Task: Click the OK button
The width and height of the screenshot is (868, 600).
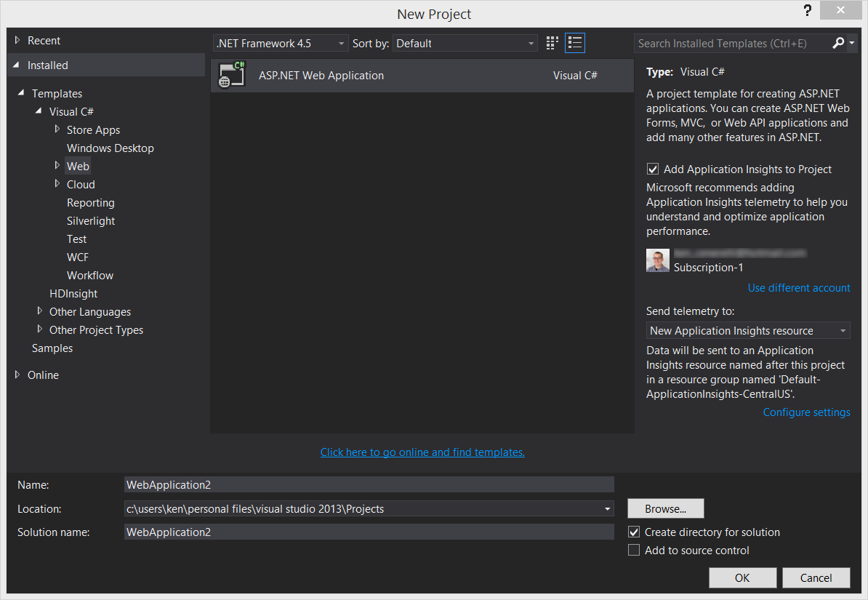Action: (x=742, y=578)
